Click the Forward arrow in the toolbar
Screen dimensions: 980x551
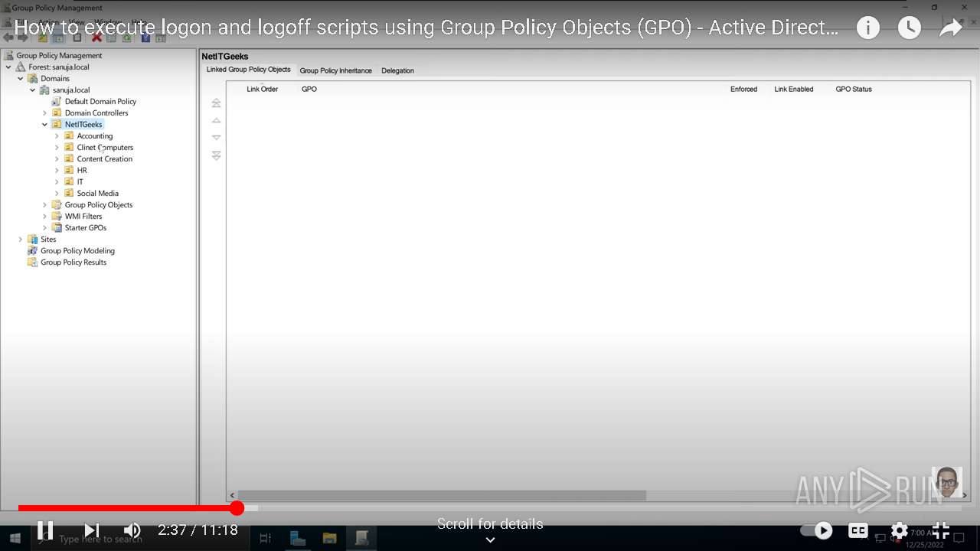(22, 37)
